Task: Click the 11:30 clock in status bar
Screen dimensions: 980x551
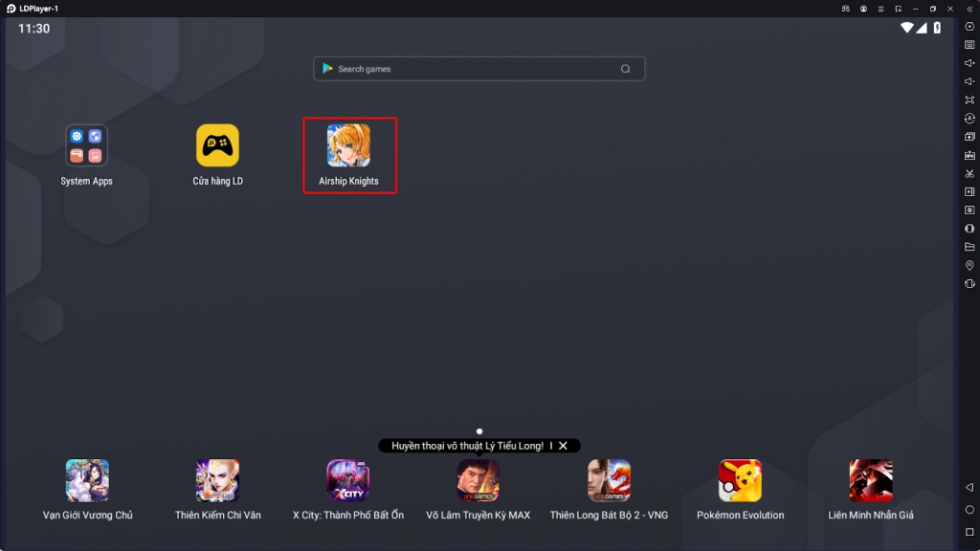Action: click(x=33, y=28)
